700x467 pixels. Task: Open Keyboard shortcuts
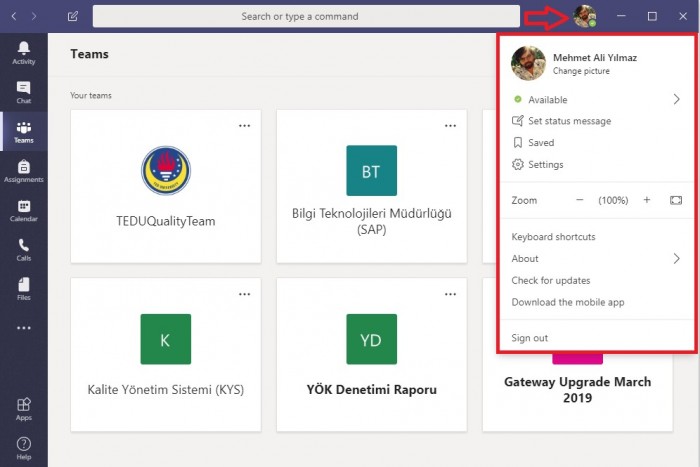553,237
